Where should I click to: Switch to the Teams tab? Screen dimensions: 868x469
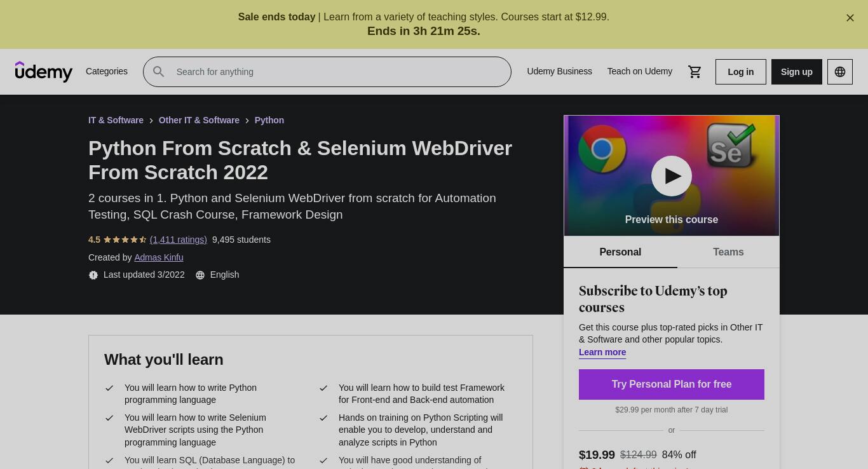click(x=728, y=252)
